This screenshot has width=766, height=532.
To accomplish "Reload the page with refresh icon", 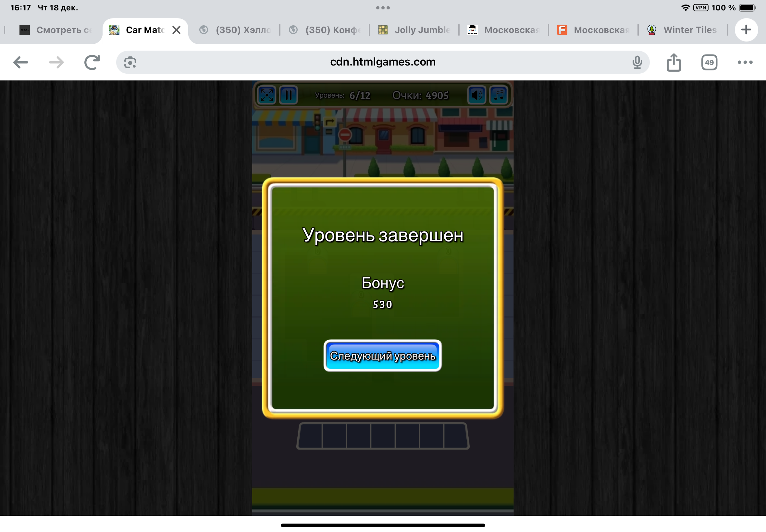I will [x=92, y=62].
